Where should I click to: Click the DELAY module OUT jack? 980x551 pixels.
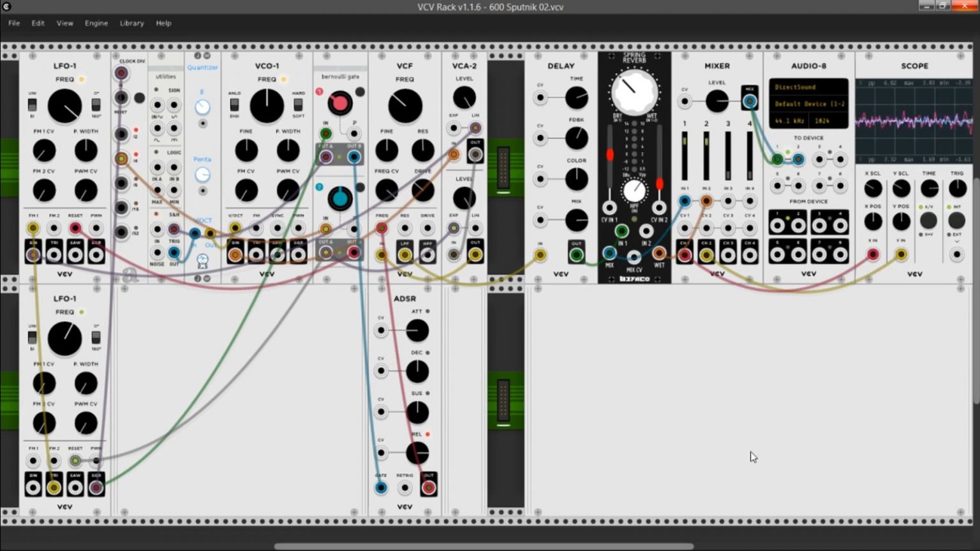click(x=576, y=254)
